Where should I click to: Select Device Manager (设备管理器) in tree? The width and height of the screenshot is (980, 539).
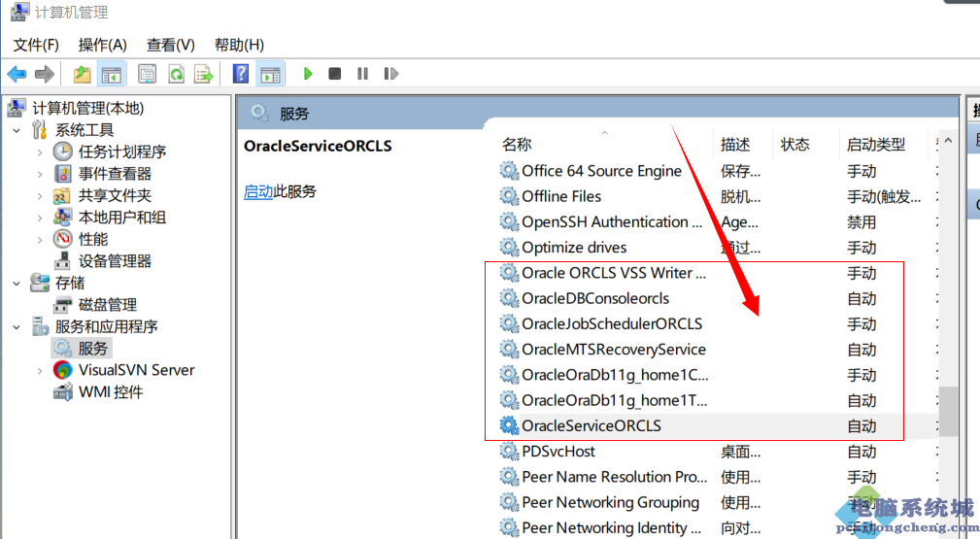[115, 260]
